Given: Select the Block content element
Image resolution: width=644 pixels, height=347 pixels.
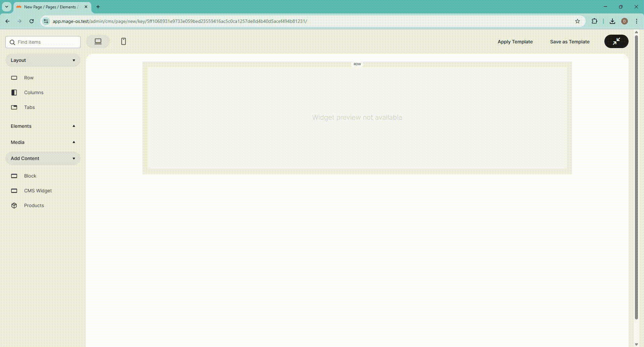Looking at the screenshot, I should tap(30, 176).
